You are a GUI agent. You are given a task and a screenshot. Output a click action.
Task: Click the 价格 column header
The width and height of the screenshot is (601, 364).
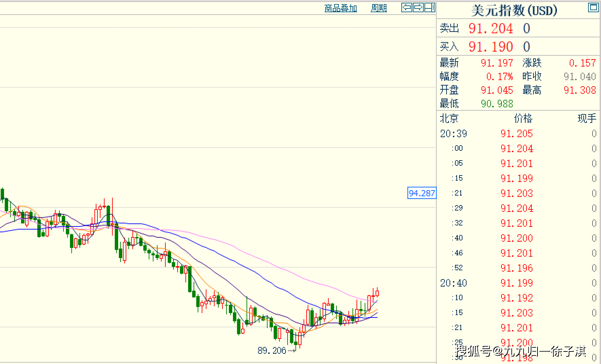coord(523,119)
